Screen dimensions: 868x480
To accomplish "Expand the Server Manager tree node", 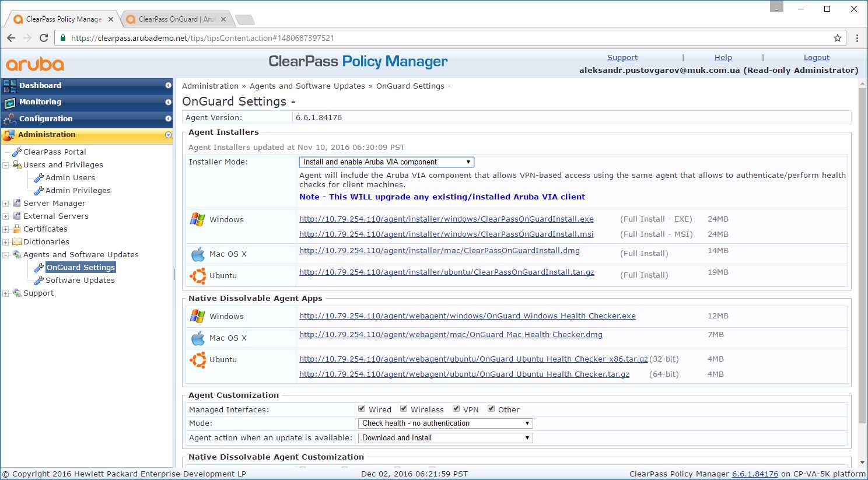I will tap(6, 204).
